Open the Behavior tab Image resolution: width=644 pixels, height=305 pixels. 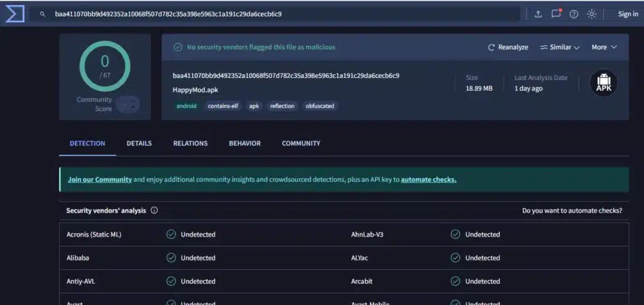coord(245,143)
